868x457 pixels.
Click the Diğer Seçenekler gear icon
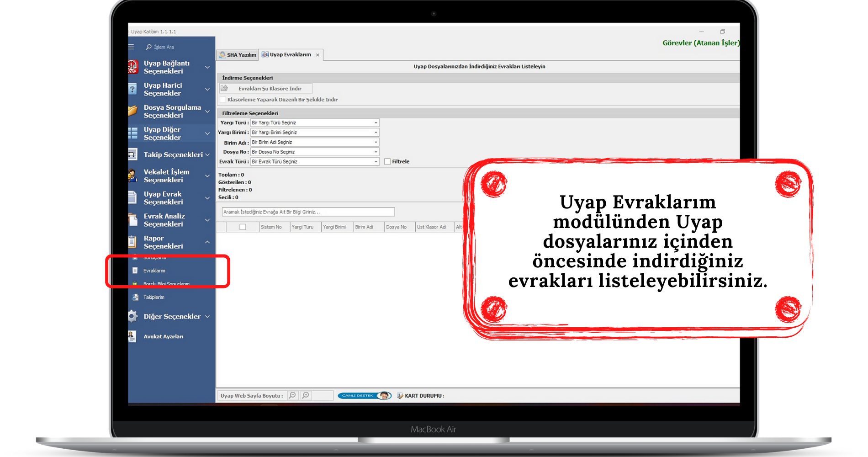[x=132, y=316]
